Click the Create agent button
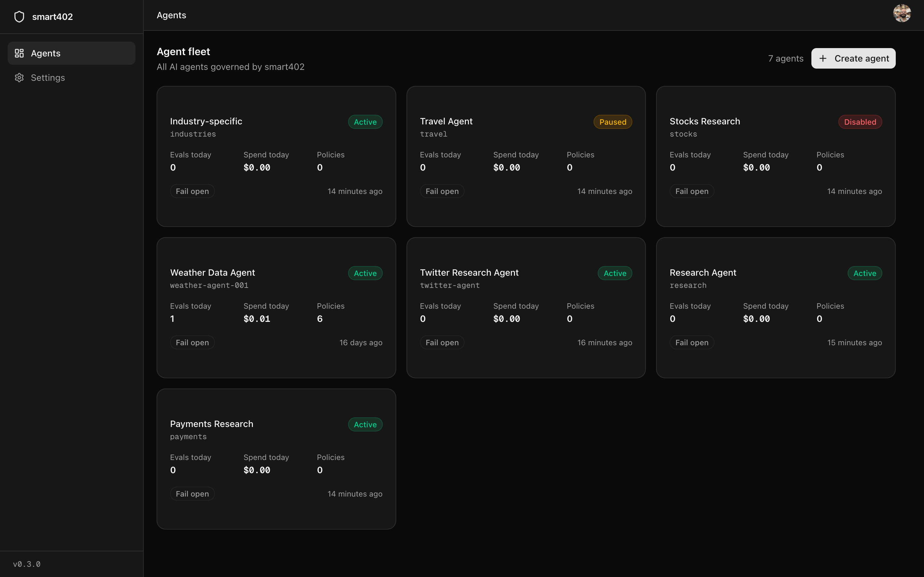This screenshot has width=924, height=577. pos(853,58)
